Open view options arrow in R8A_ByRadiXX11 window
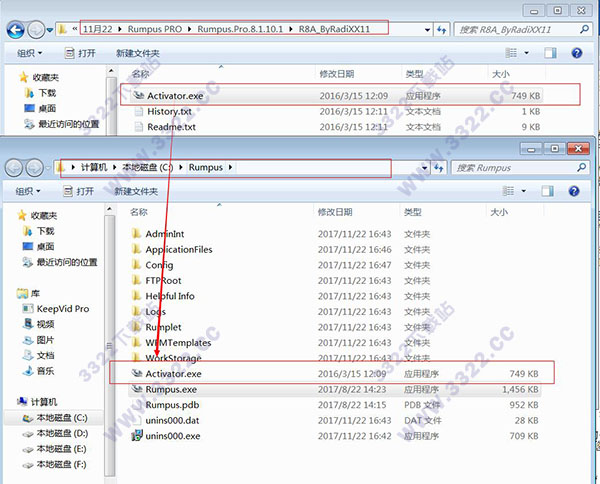The image size is (600, 484). pyautogui.click(x=527, y=53)
